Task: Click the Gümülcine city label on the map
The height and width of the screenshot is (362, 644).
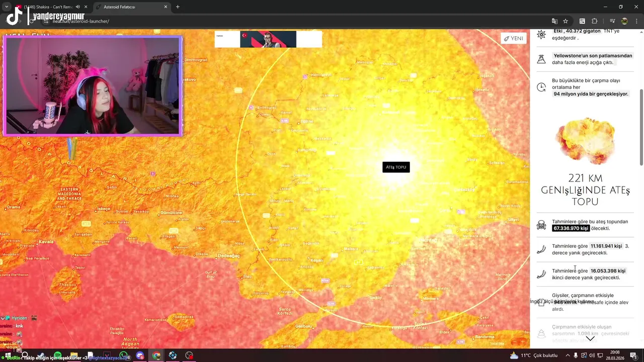Action: 171,213
